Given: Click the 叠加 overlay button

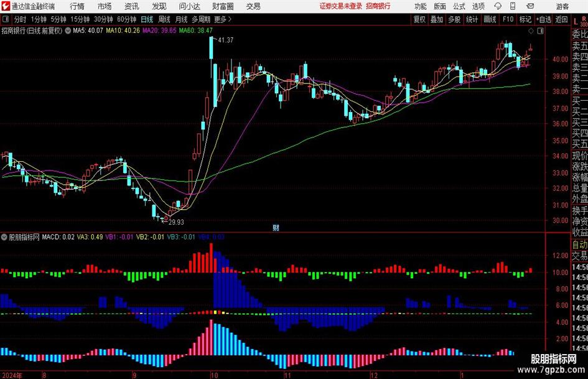Looking at the screenshot, I should point(437,19).
